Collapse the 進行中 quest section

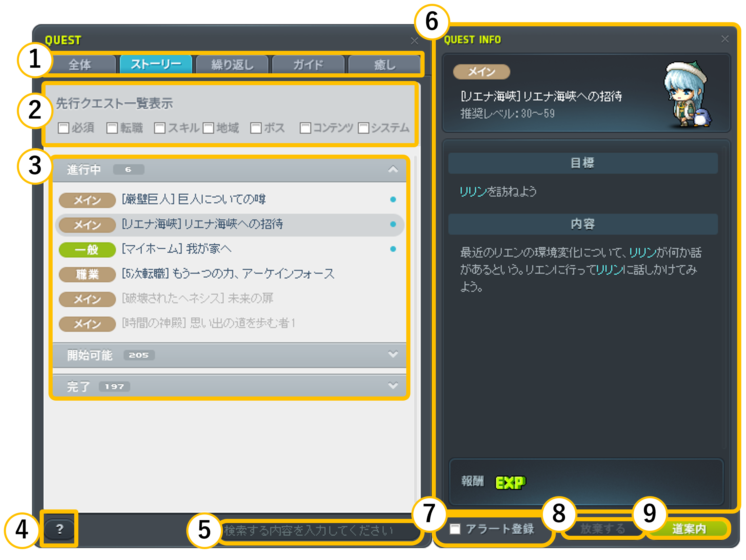(x=393, y=169)
